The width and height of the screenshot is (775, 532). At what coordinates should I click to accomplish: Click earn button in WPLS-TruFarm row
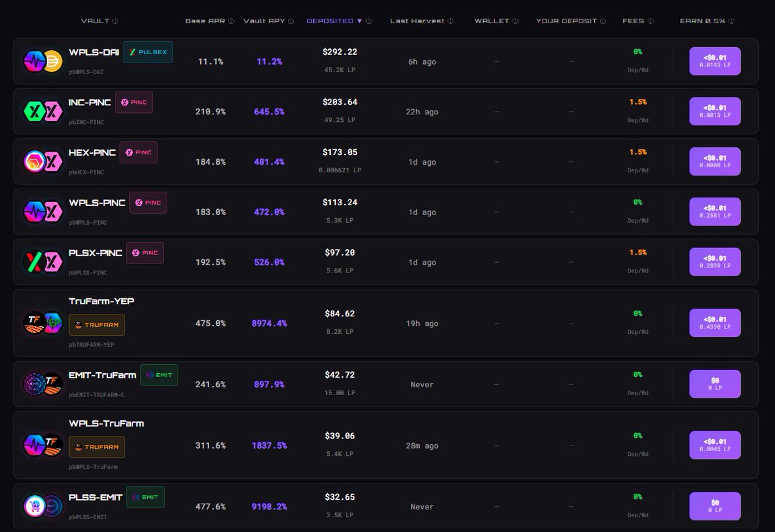coord(715,445)
